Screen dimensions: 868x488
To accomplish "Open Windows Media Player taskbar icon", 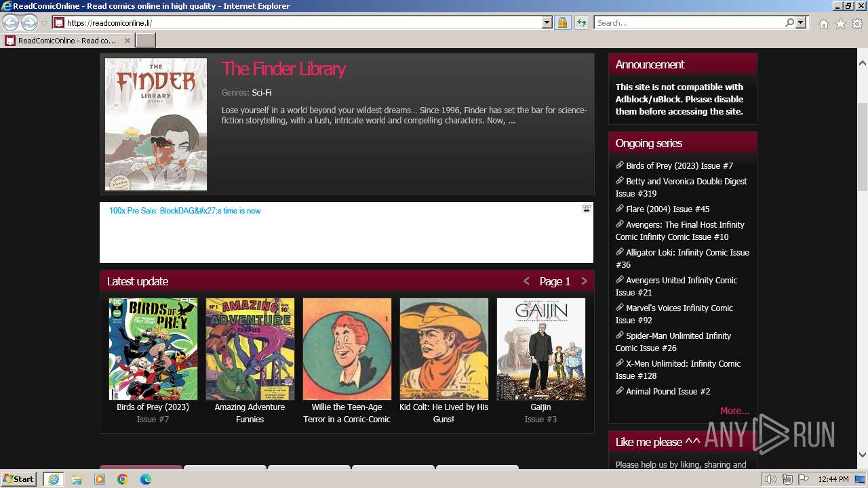I will pyautogui.click(x=100, y=479).
